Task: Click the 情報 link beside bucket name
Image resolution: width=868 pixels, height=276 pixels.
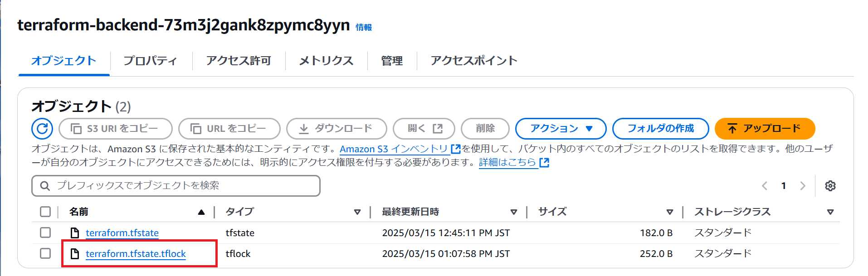Action: (x=364, y=28)
